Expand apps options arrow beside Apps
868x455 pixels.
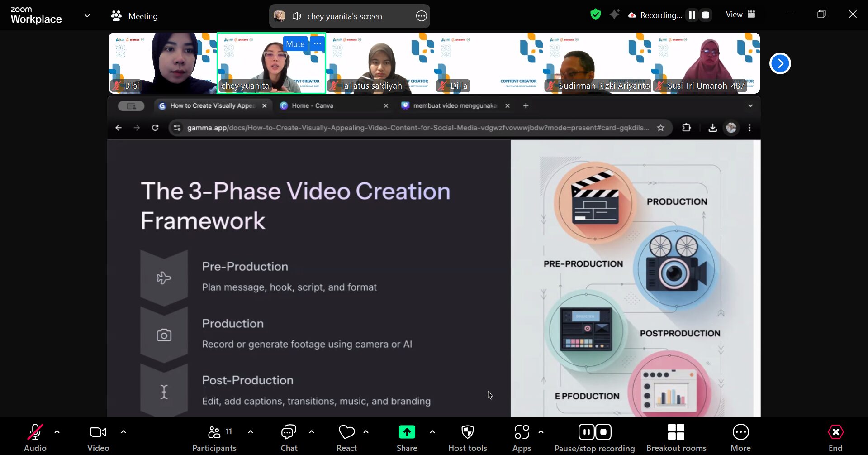(x=541, y=432)
